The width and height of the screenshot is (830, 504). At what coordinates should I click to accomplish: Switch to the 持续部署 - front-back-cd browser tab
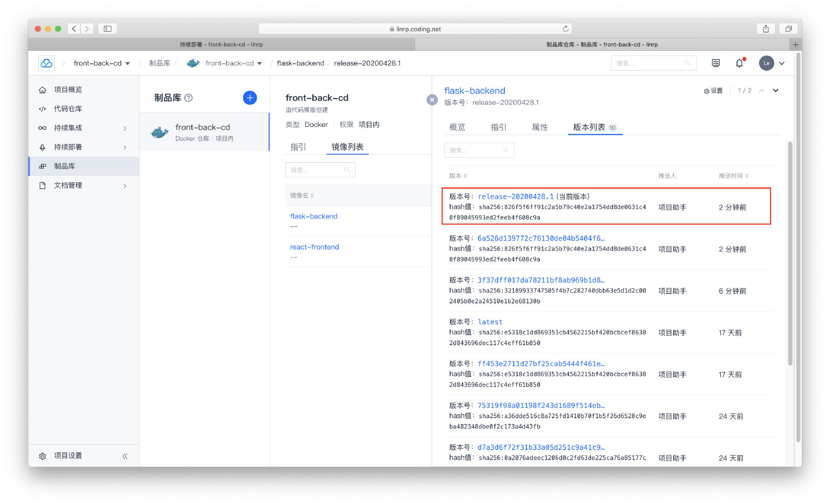[221, 45]
